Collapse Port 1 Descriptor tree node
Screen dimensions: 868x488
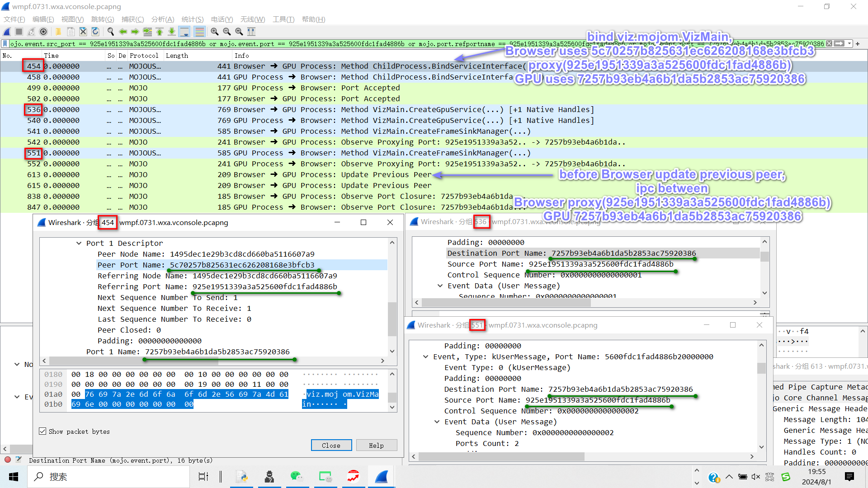(79, 243)
